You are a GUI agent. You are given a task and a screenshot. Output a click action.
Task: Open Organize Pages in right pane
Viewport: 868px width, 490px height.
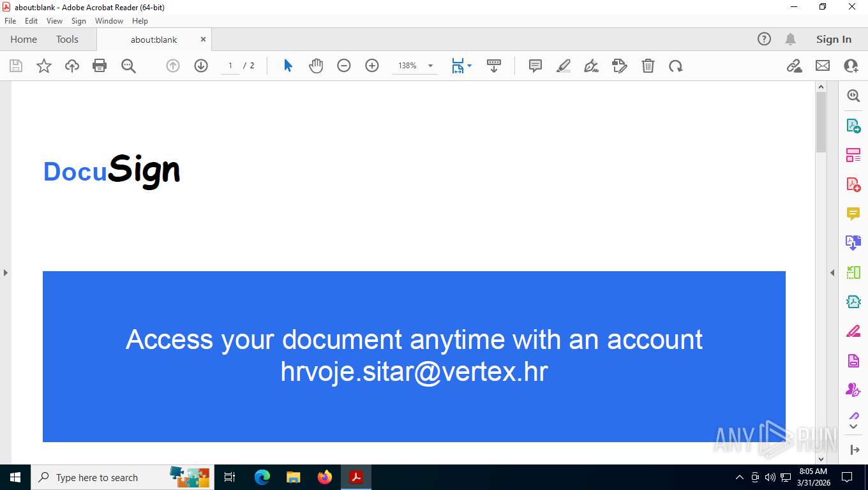click(x=853, y=155)
